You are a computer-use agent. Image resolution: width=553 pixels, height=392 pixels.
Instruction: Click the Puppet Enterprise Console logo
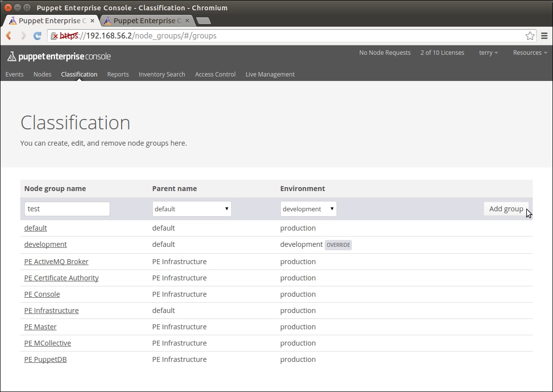(x=59, y=56)
